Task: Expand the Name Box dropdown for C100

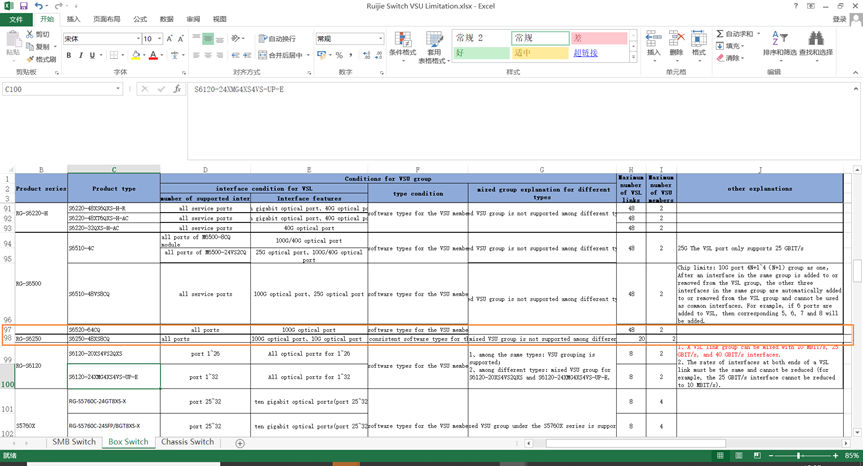Action: coord(118,89)
